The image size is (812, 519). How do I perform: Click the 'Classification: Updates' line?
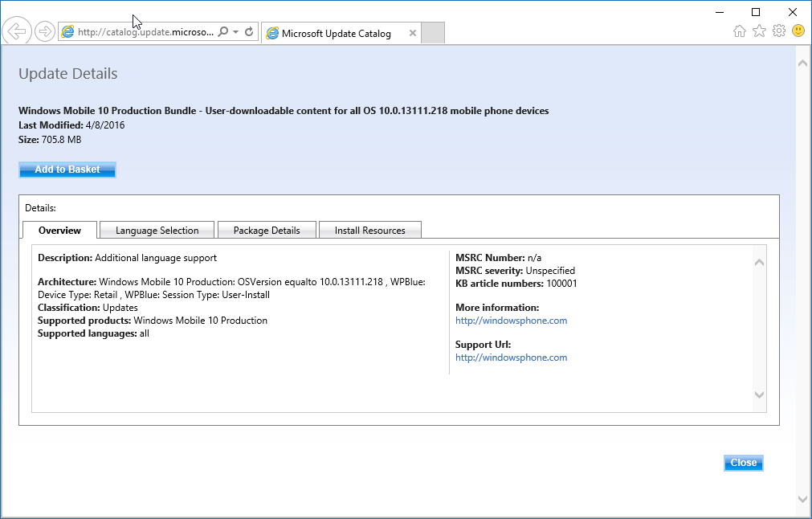click(88, 308)
